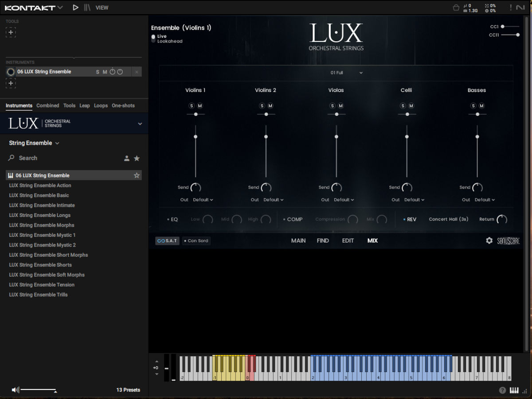Add a tool with the Tools plus icon
The width and height of the screenshot is (532, 399).
point(11,32)
